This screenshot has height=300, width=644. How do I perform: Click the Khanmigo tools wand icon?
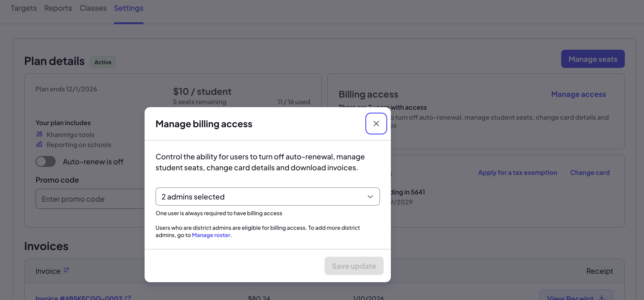(39, 134)
